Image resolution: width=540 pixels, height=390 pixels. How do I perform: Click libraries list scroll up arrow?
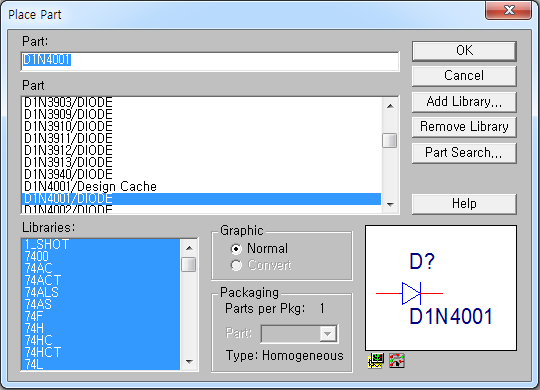189,248
